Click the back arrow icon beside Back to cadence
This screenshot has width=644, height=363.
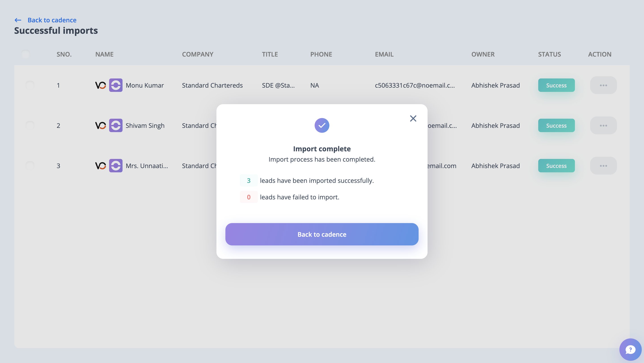tap(18, 20)
